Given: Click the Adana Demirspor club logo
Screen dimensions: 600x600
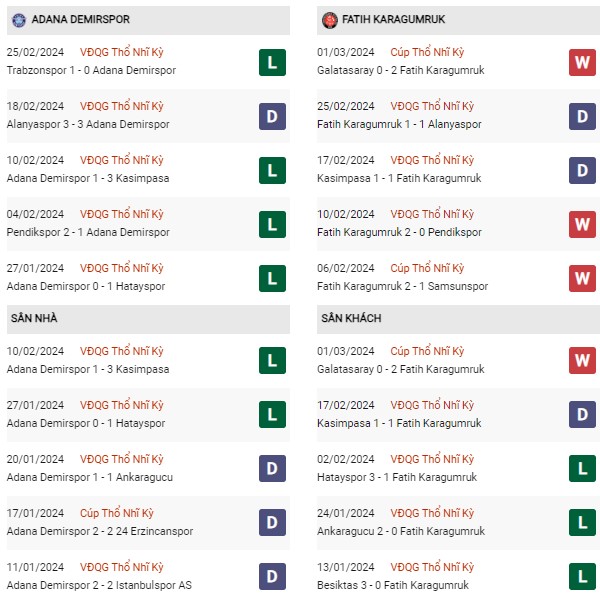Looking at the screenshot, I should pyautogui.click(x=19, y=19).
